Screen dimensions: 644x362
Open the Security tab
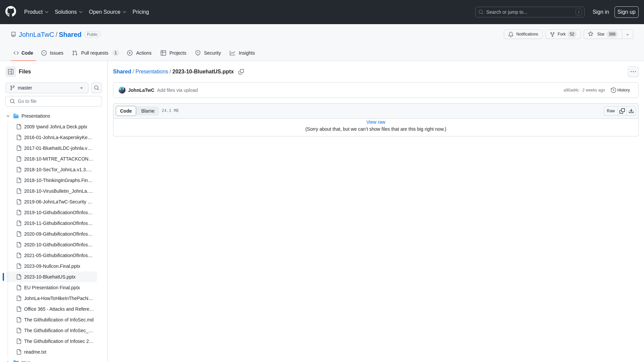[208, 53]
